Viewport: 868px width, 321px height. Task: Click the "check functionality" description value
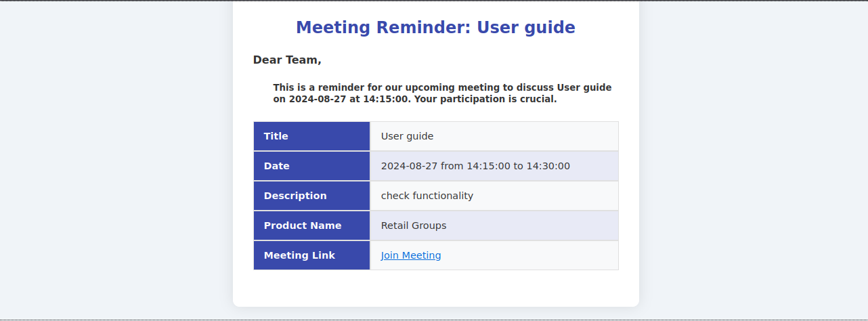427,196
